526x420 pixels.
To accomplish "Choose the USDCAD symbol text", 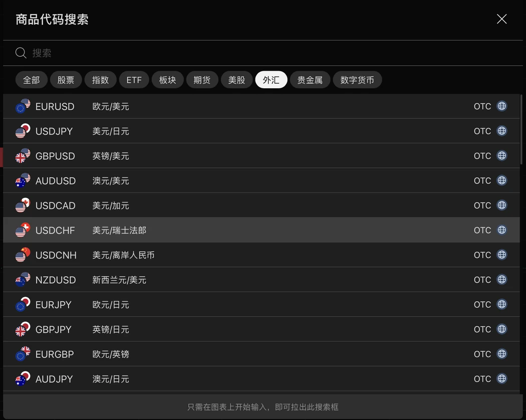I will click(55, 206).
